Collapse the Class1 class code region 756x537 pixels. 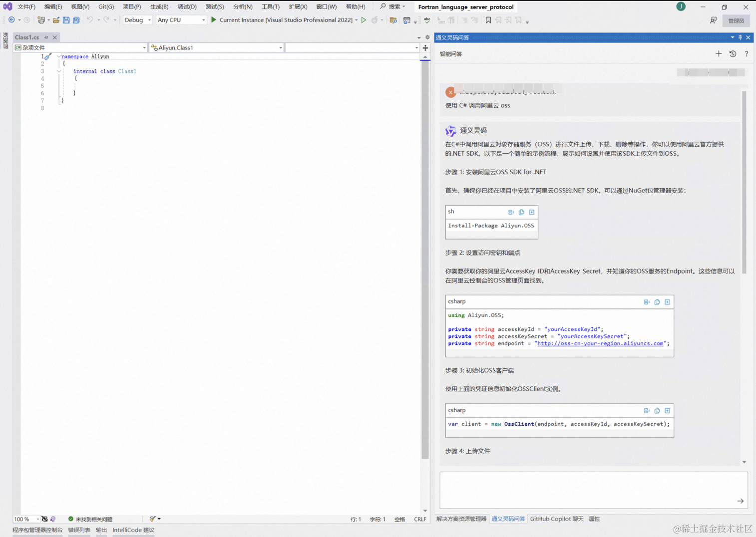coord(59,71)
